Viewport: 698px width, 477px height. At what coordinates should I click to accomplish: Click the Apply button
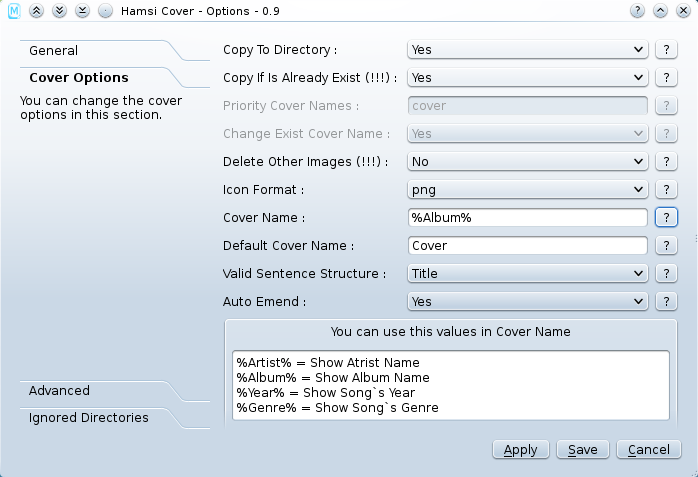[x=521, y=450]
